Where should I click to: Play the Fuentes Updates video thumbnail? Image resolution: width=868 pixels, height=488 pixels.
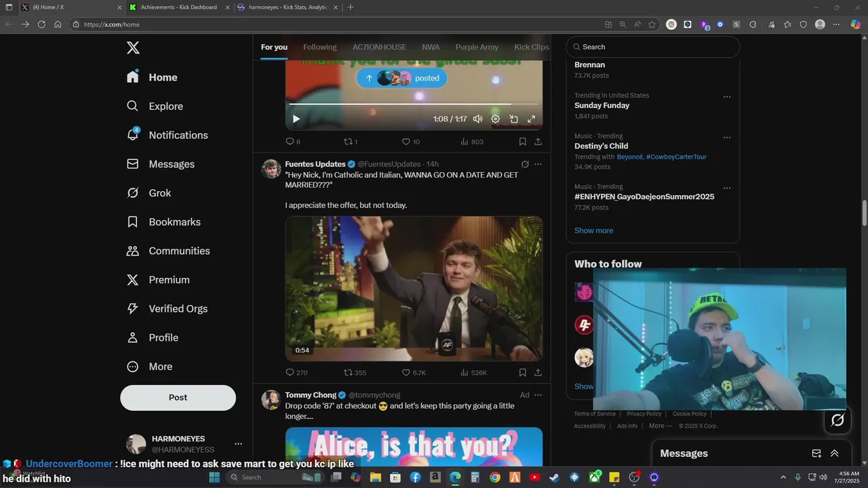tap(414, 289)
